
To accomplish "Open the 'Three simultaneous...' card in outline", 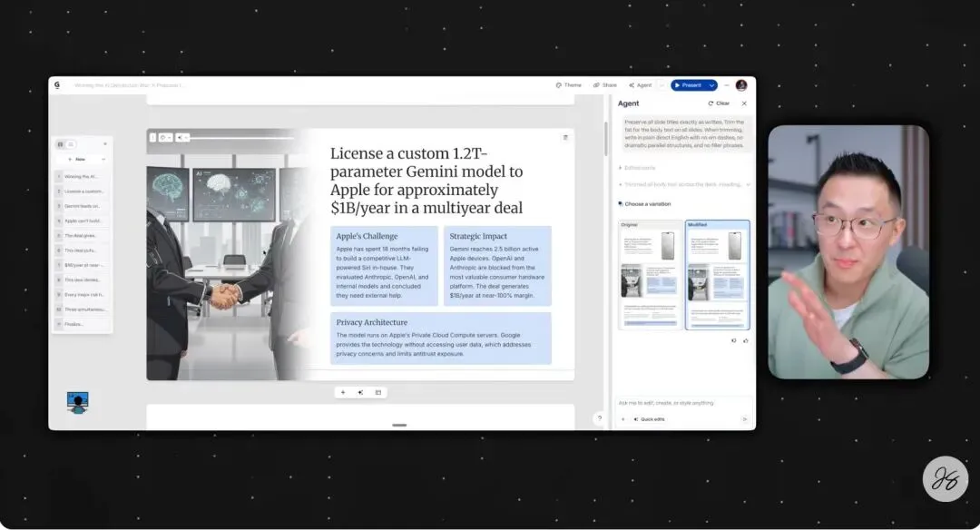I will tap(82, 309).
